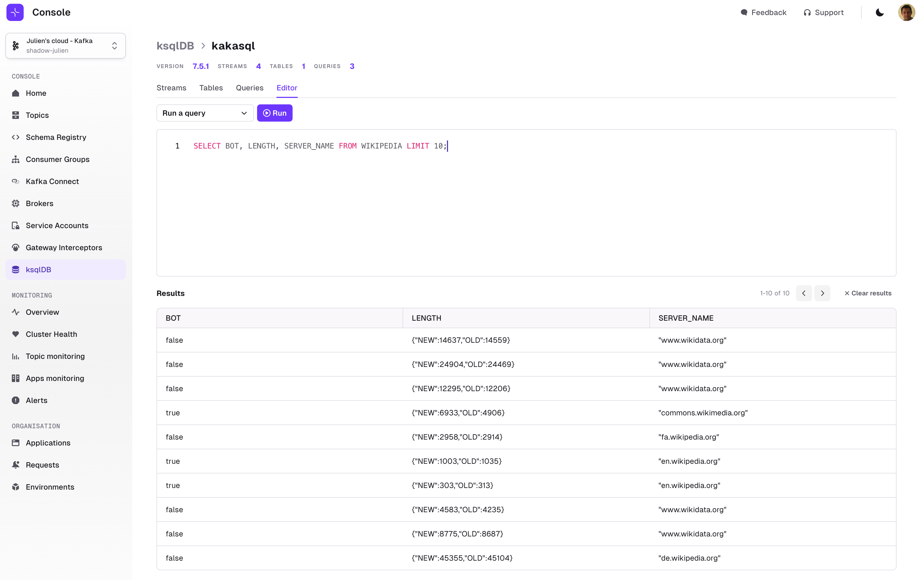Open the Consumer Groups icon

point(16,159)
